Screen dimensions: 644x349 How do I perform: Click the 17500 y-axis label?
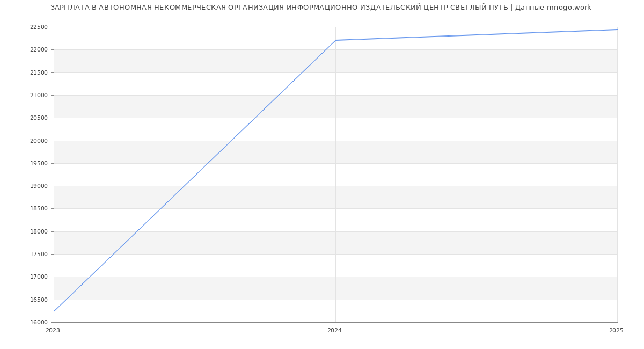tap(39, 255)
